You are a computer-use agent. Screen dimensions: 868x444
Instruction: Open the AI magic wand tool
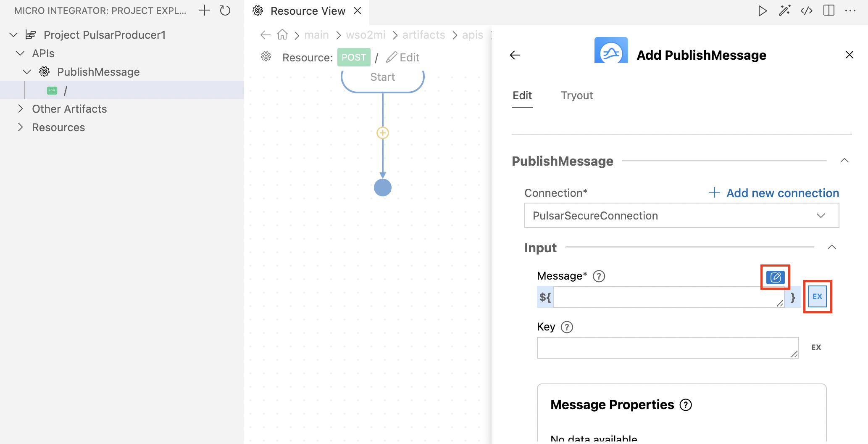[x=784, y=11]
